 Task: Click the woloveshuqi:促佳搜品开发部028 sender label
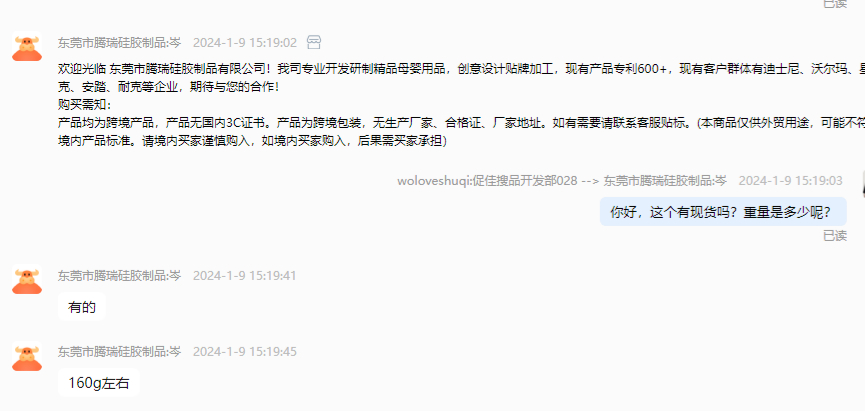coord(487,181)
